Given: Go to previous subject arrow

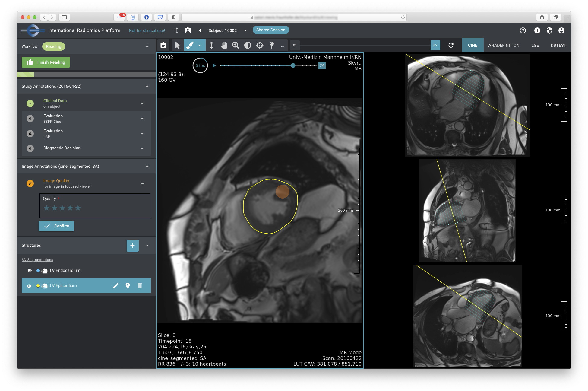Looking at the screenshot, I should coord(200,30).
